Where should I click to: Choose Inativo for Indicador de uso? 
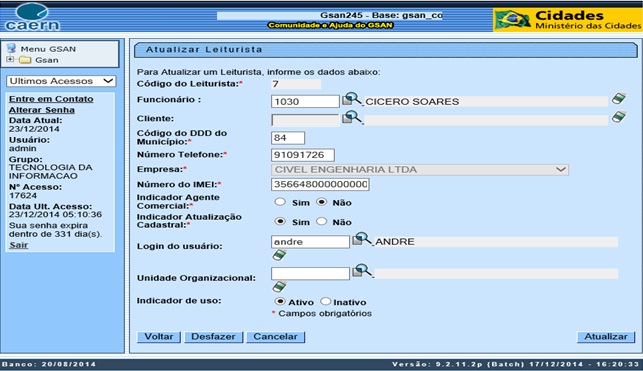click(x=326, y=301)
